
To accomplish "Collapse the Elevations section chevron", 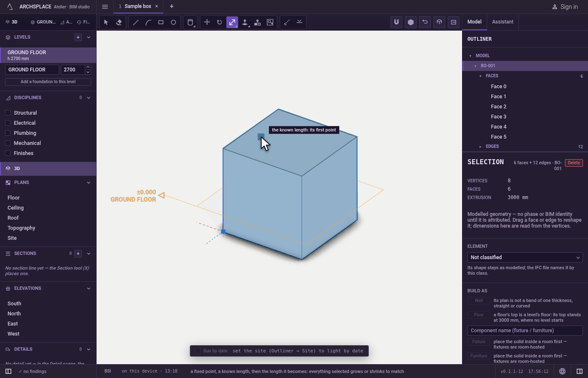I will click(89, 289).
